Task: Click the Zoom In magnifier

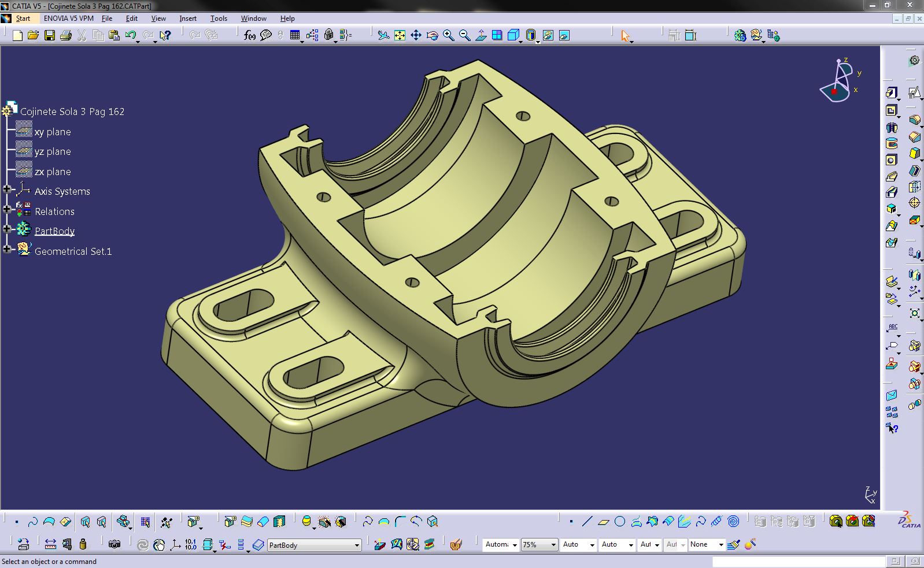Action: click(x=448, y=36)
